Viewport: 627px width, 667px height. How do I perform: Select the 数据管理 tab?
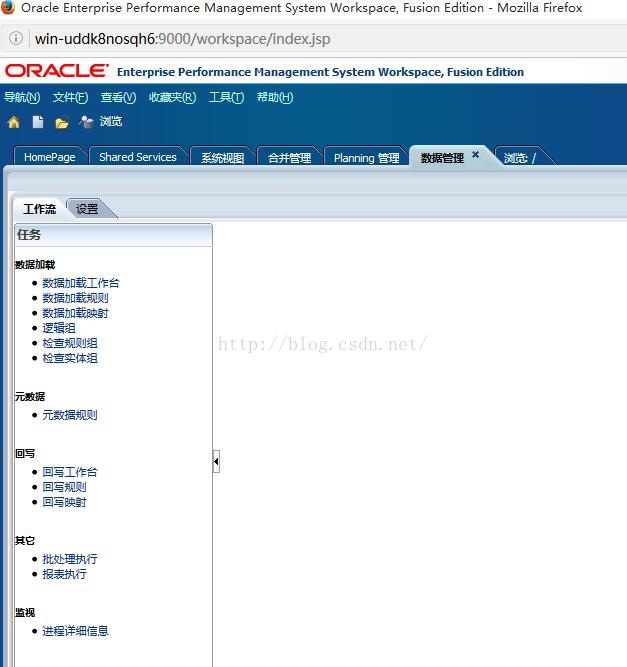pyautogui.click(x=442, y=158)
